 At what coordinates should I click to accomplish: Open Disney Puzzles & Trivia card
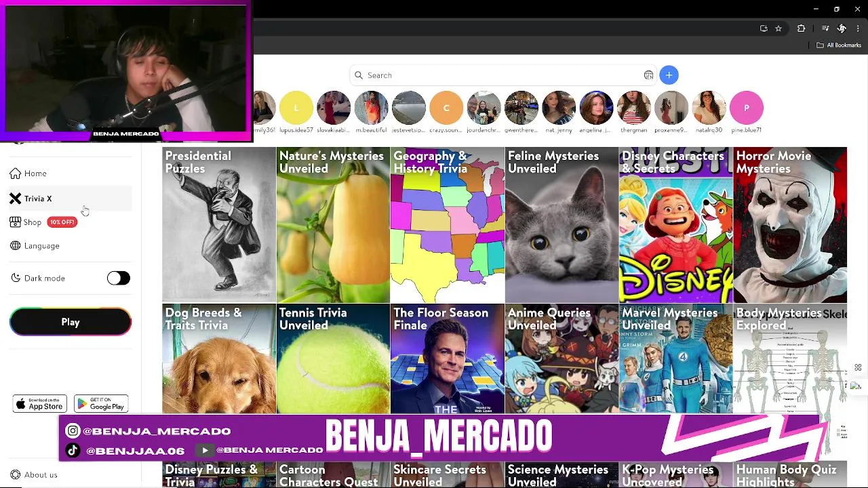(x=219, y=475)
